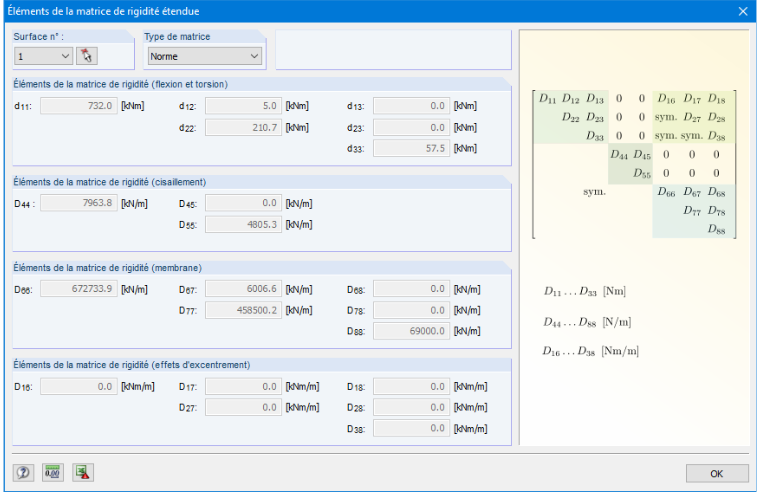Click the D55 field showing 4805.3
This screenshot has width=760, height=492.
click(243, 224)
